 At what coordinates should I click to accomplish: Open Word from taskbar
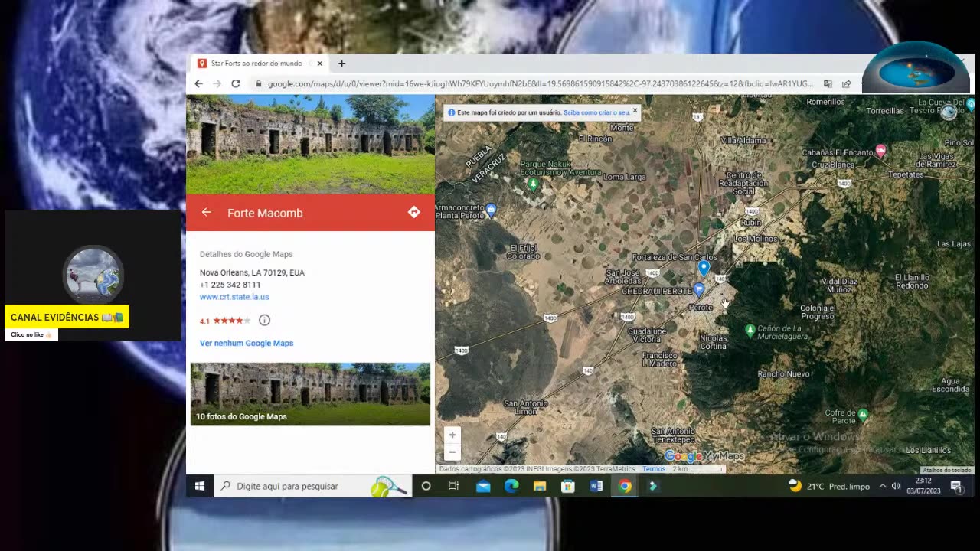tap(596, 486)
